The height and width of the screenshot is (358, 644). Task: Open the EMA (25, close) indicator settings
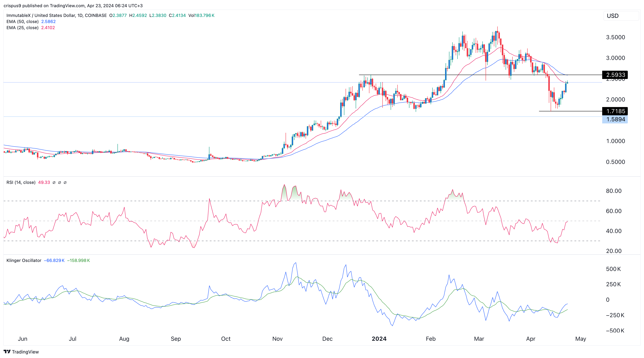tap(23, 28)
